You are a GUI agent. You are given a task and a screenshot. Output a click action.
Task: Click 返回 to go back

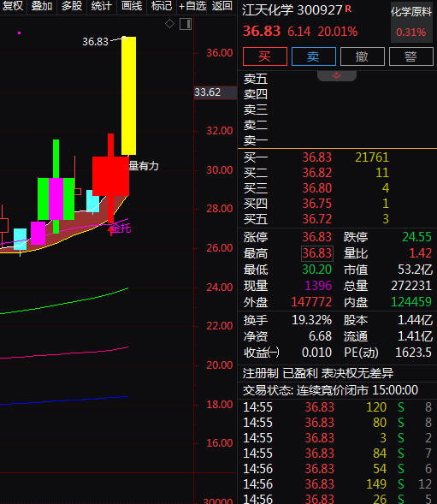pos(222,6)
